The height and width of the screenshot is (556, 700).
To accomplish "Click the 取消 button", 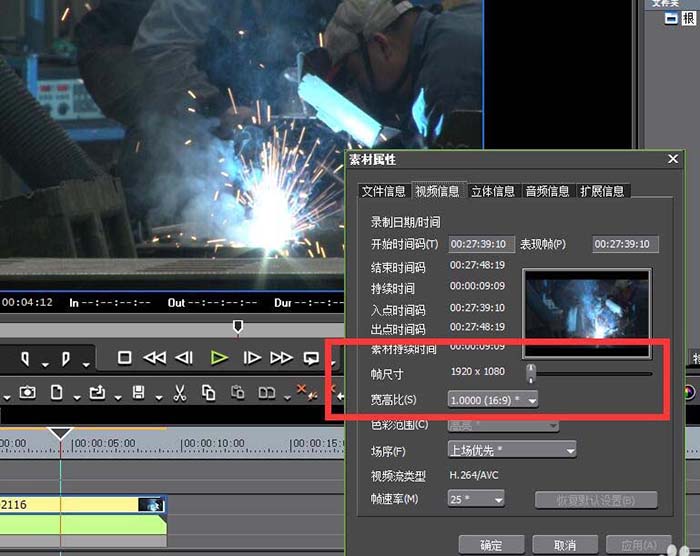I will pyautogui.click(x=565, y=545).
